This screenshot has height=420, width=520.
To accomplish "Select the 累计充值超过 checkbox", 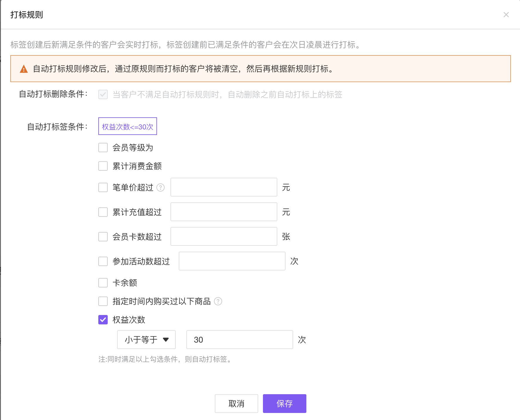I will click(x=103, y=212).
